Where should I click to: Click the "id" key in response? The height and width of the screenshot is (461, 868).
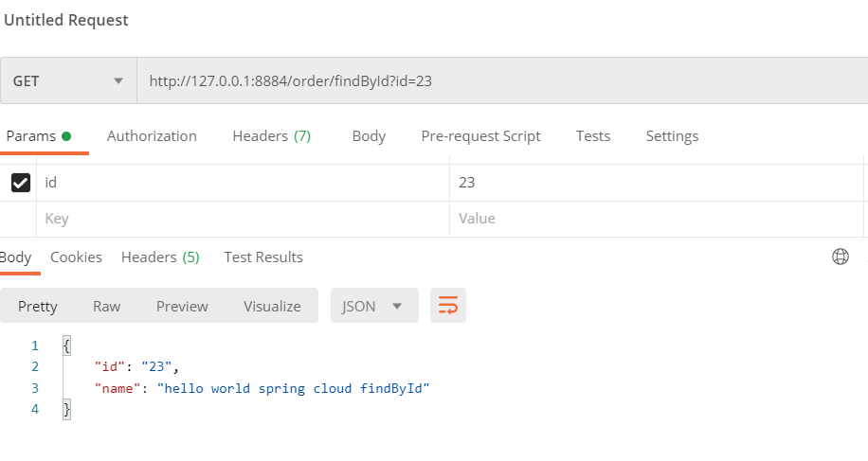[110, 366]
